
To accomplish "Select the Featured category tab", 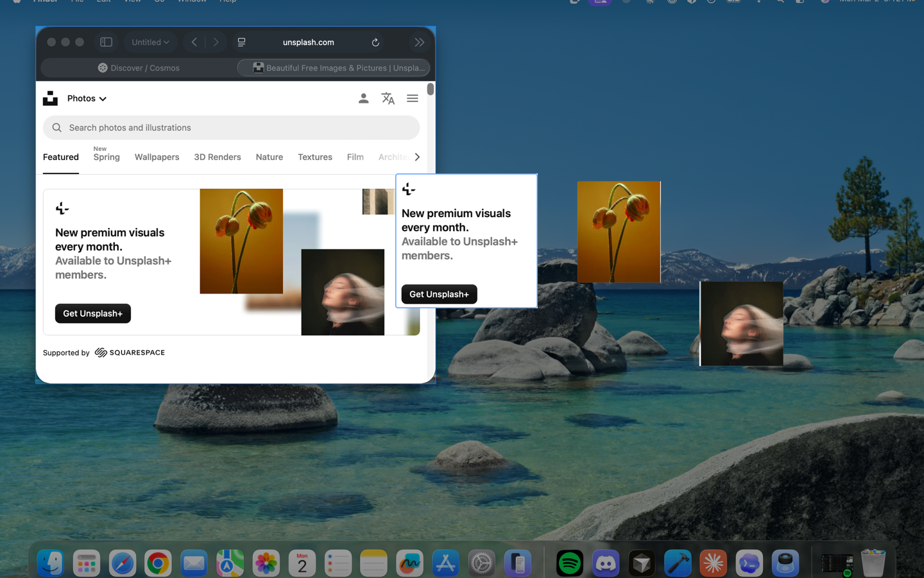I will click(x=61, y=157).
